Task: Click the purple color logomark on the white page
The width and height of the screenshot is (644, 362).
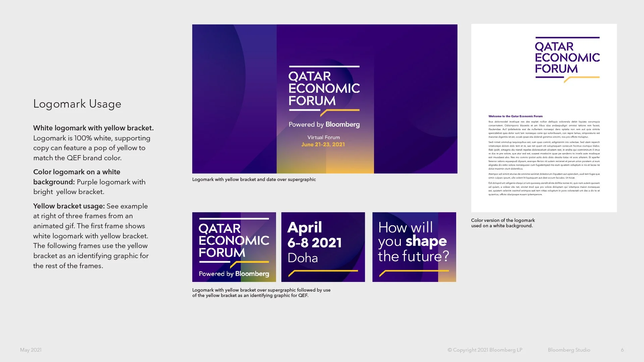Action: 567,60
